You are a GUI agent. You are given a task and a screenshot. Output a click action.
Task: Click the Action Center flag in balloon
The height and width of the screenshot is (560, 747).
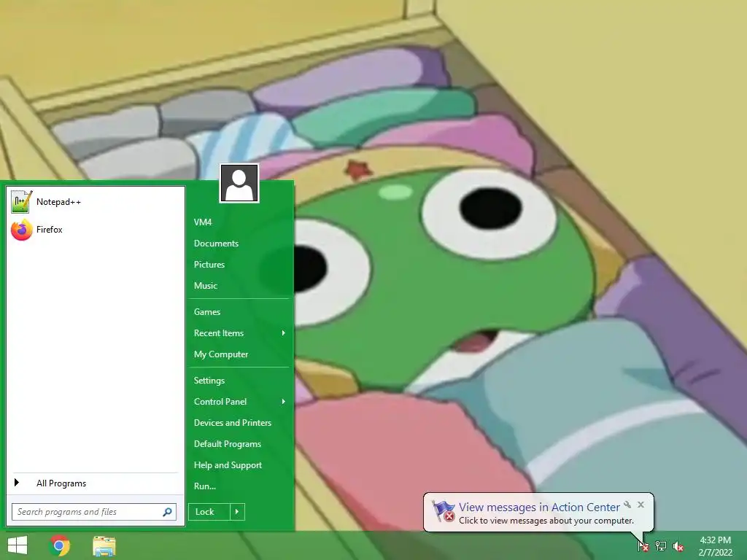[444, 511]
